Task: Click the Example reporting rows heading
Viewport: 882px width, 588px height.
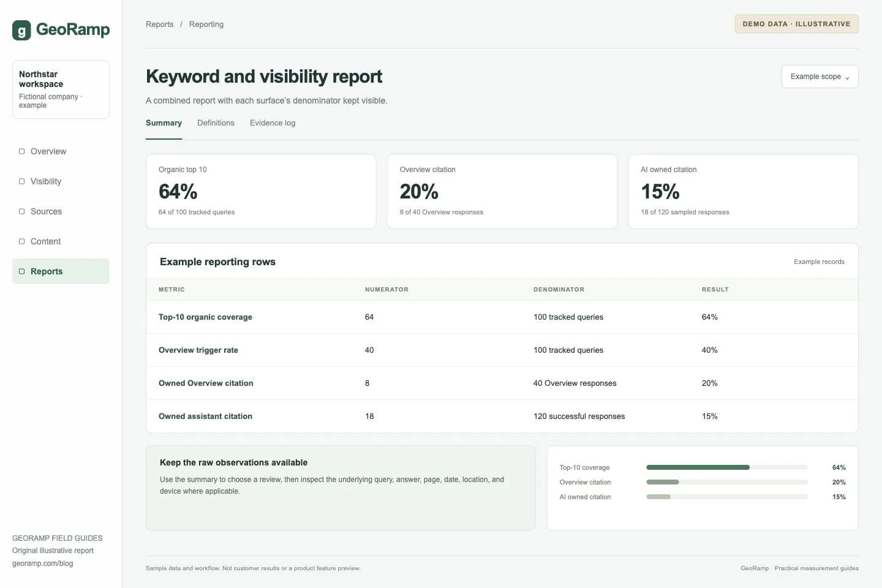Action: pos(217,262)
